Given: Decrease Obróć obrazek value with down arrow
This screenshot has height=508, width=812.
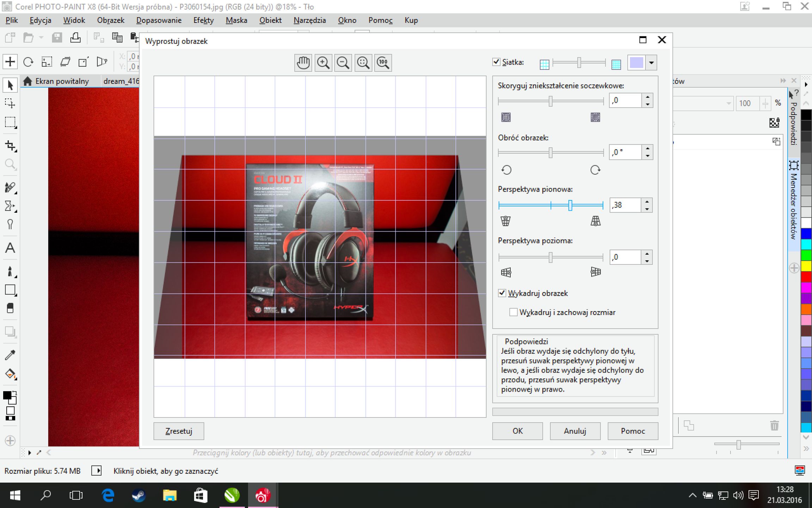Looking at the screenshot, I should click(648, 156).
